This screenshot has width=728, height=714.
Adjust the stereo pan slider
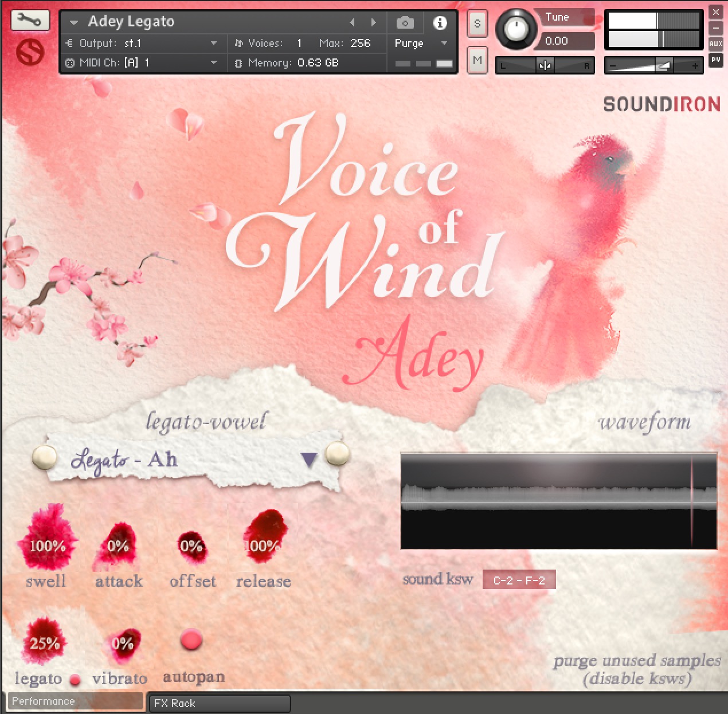[545, 65]
